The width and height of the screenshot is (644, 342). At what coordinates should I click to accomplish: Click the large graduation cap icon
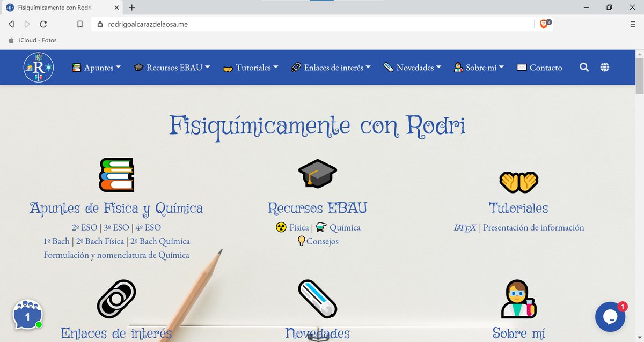click(x=317, y=173)
